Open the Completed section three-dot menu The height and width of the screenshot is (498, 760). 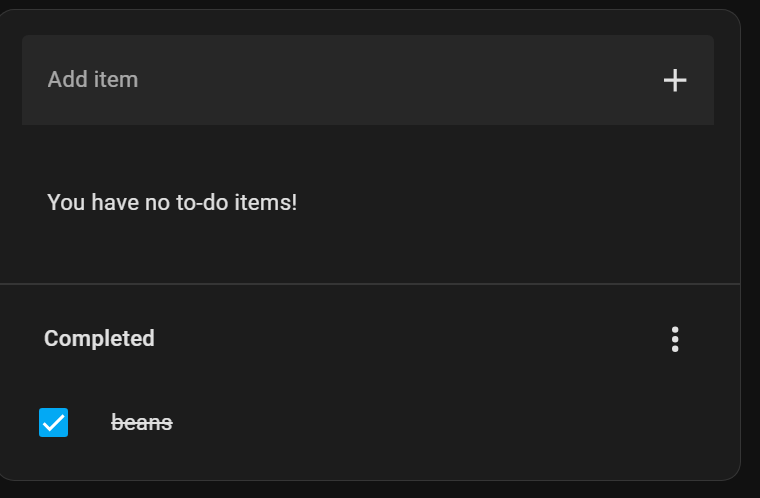(x=675, y=339)
